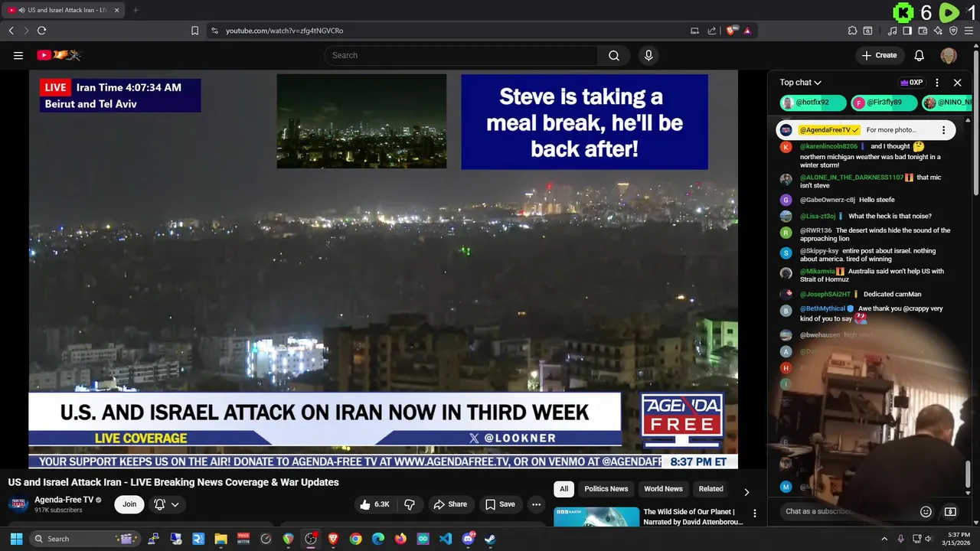The width and height of the screenshot is (980, 551).
Task: Reload the page in browser
Action: coord(41,31)
